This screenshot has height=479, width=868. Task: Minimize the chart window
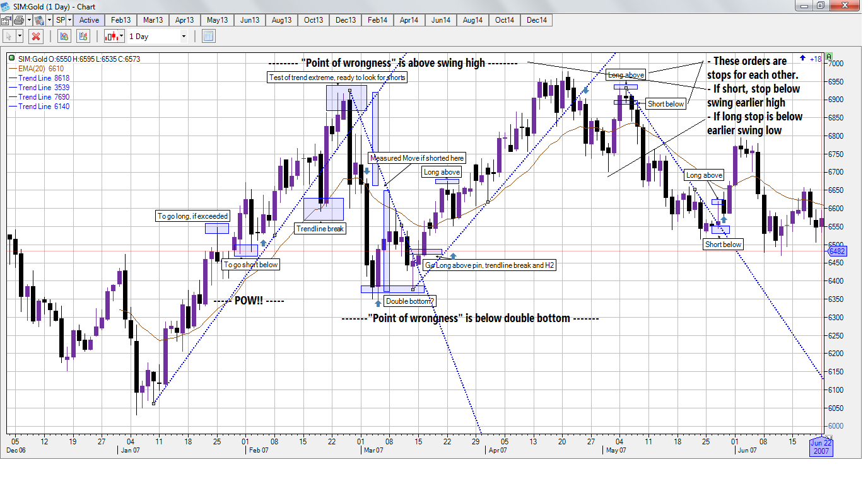803,6
